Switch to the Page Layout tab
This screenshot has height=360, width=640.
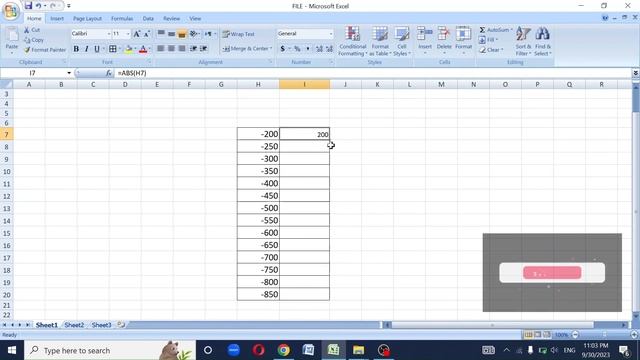click(x=87, y=19)
